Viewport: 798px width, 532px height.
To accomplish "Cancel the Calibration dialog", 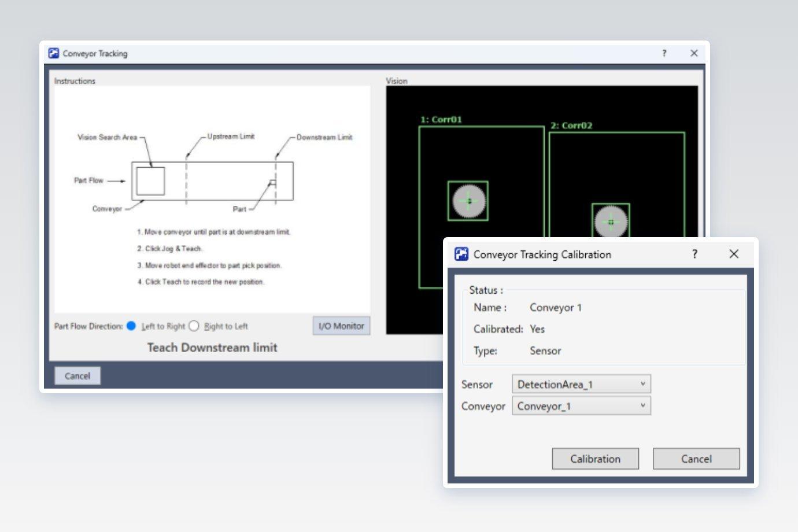I will [x=696, y=459].
